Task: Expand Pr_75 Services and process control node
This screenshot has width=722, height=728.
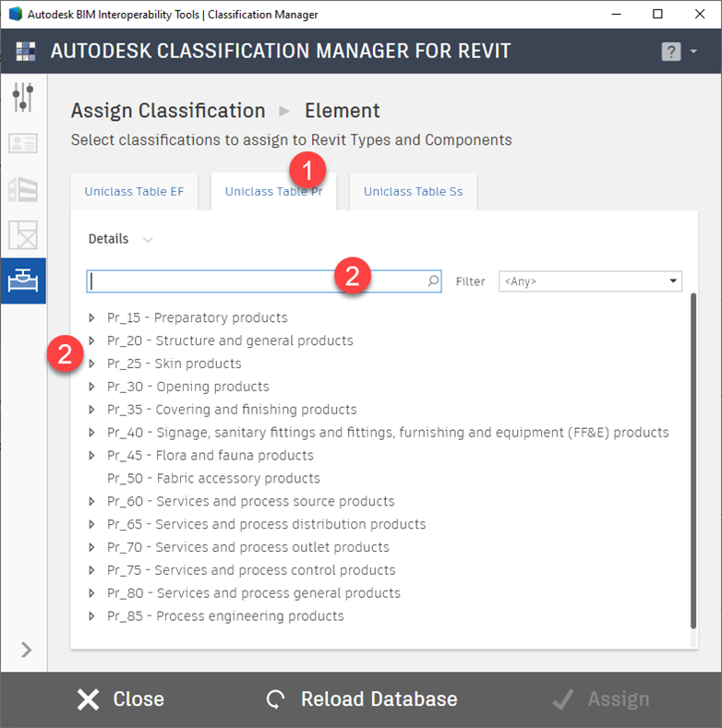Action: click(x=91, y=570)
